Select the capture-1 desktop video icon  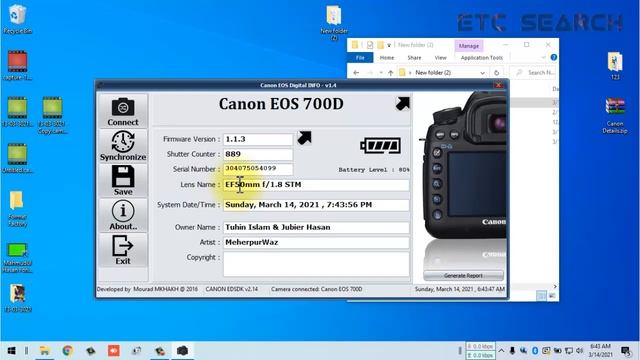click(17, 65)
